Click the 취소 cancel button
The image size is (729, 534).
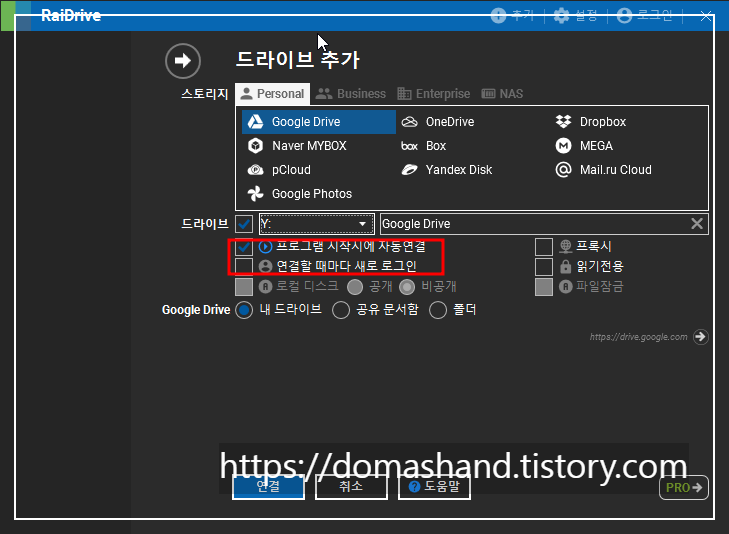(351, 486)
